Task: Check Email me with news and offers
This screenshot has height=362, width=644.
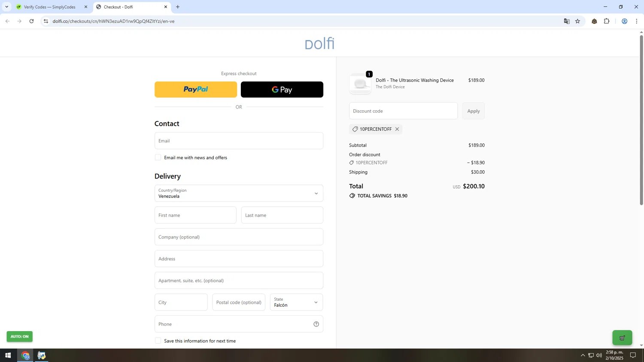Action: (x=158, y=157)
